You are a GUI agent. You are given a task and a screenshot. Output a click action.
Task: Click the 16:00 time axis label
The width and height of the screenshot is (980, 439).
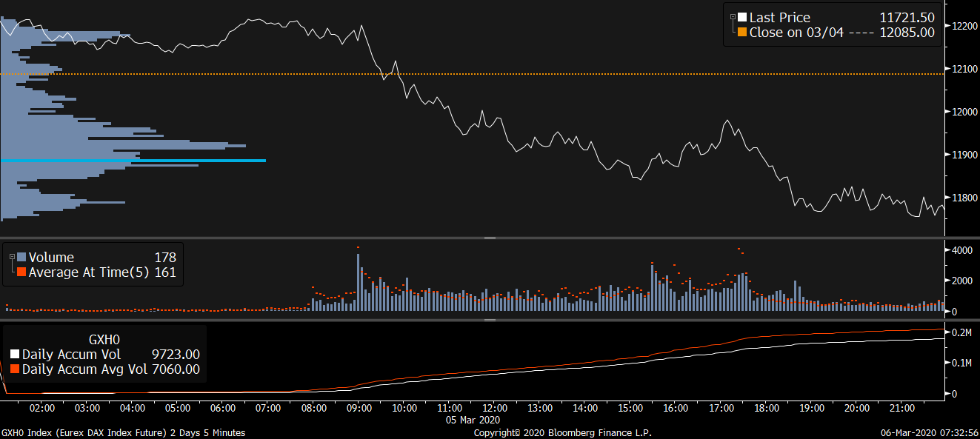click(676, 408)
